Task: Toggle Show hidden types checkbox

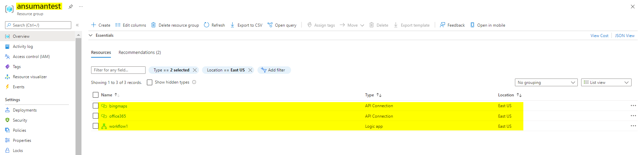Action: [150, 82]
